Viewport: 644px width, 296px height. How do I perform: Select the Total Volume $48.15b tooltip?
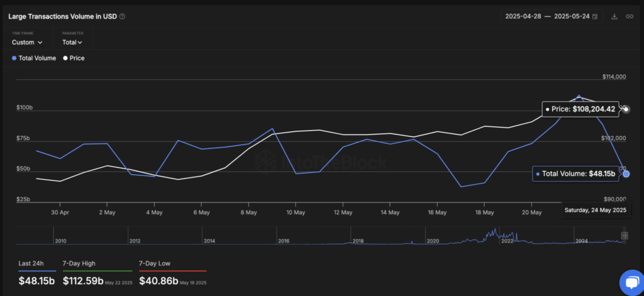tap(576, 173)
